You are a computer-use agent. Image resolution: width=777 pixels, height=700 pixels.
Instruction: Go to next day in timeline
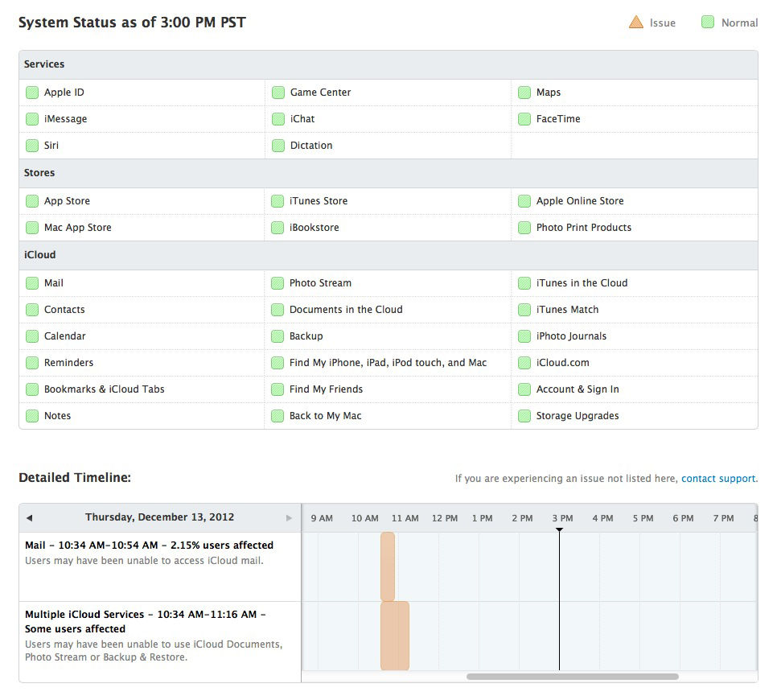(x=289, y=518)
